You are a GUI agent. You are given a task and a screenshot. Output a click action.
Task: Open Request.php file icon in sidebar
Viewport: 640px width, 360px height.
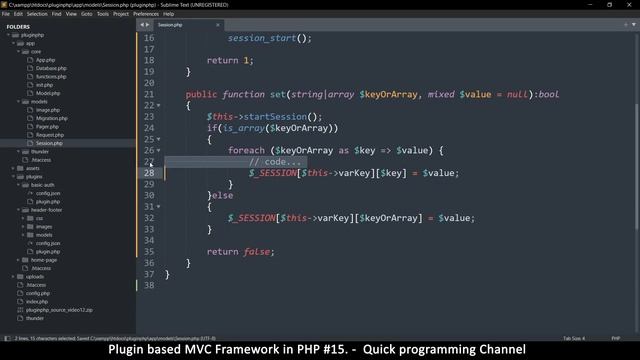[30, 135]
